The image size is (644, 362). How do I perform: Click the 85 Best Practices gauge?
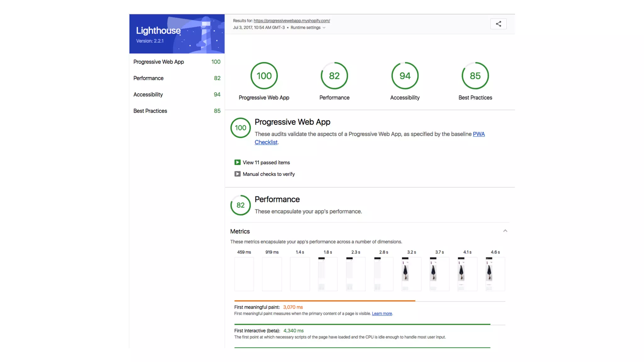[475, 76]
